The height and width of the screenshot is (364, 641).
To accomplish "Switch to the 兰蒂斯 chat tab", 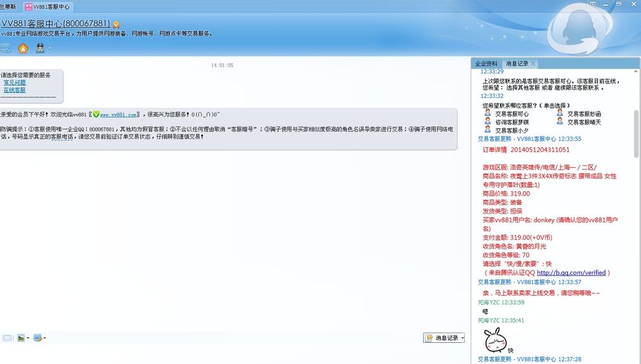I will click(8, 6).
